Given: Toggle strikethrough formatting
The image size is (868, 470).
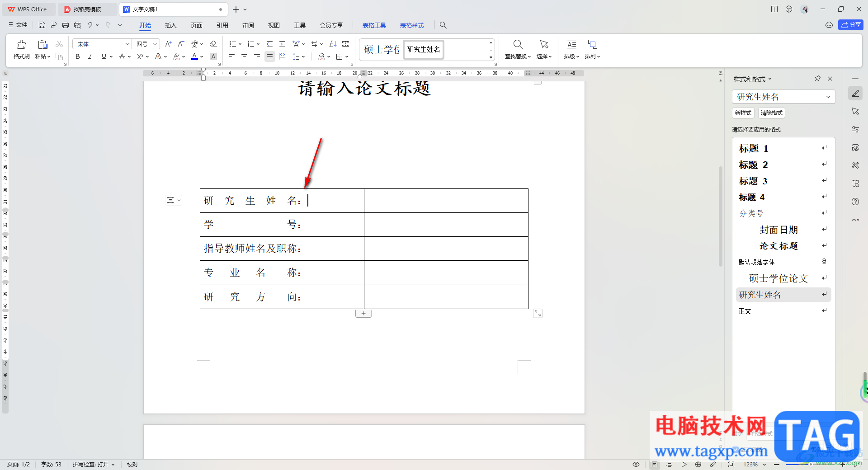Looking at the screenshot, I should tap(122, 56).
